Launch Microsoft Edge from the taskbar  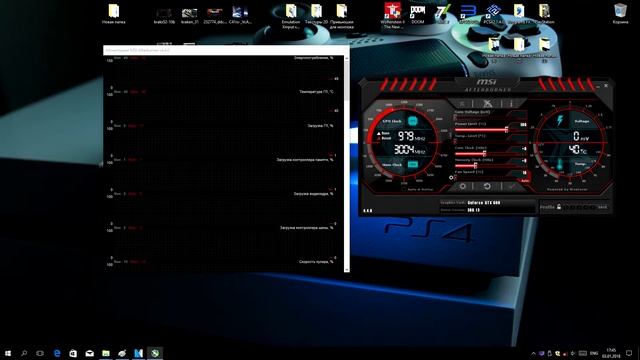click(x=57, y=353)
